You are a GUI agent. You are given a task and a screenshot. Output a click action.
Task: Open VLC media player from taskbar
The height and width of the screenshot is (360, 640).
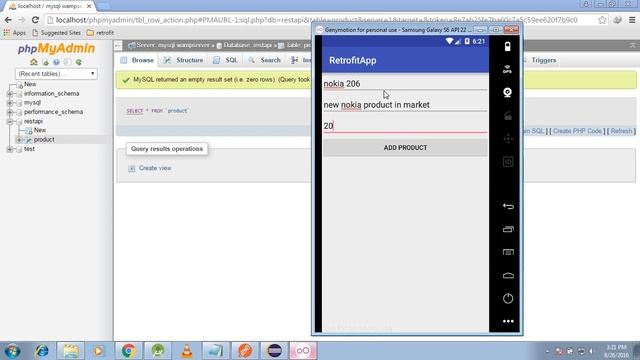click(x=187, y=351)
